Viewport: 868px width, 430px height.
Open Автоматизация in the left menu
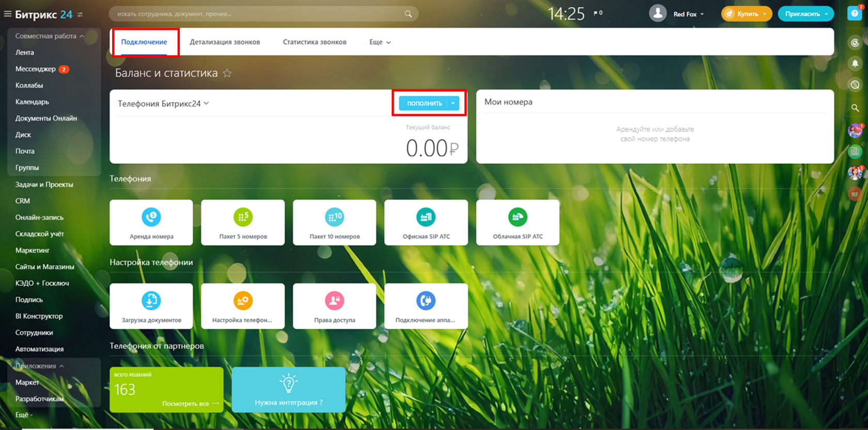[40, 349]
